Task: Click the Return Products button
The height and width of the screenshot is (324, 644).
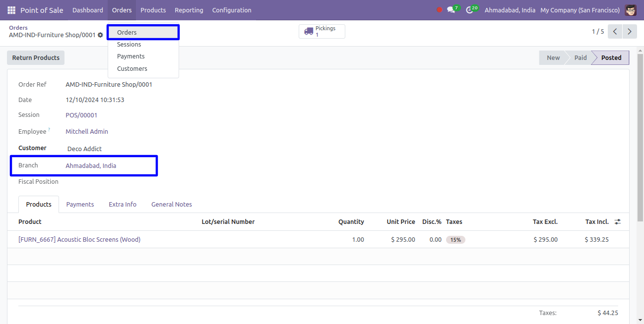Action: (36, 58)
